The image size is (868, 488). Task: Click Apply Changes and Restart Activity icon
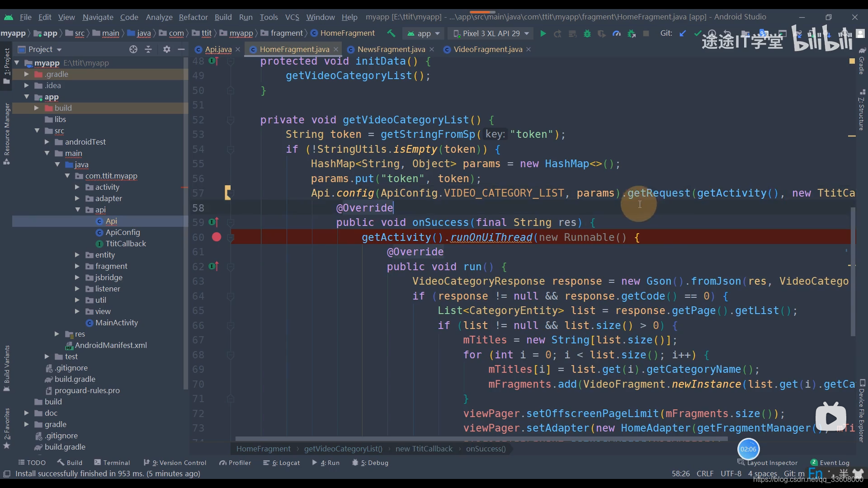(558, 33)
